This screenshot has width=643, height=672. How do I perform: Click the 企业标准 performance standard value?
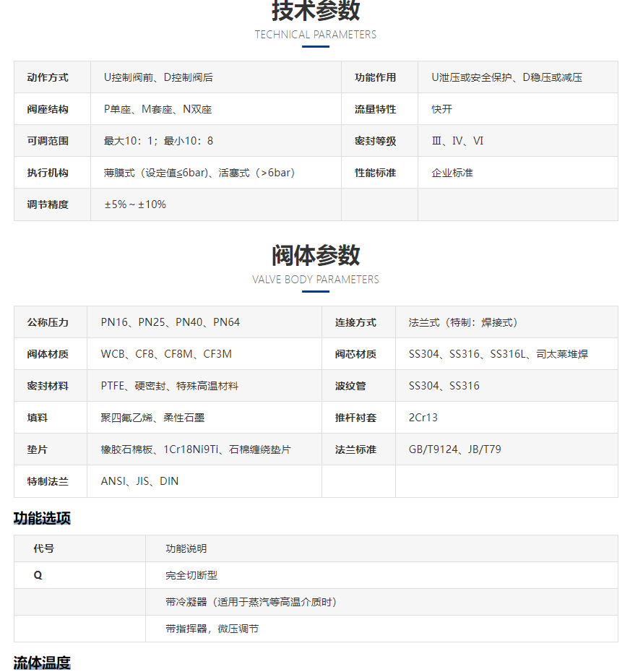click(452, 173)
